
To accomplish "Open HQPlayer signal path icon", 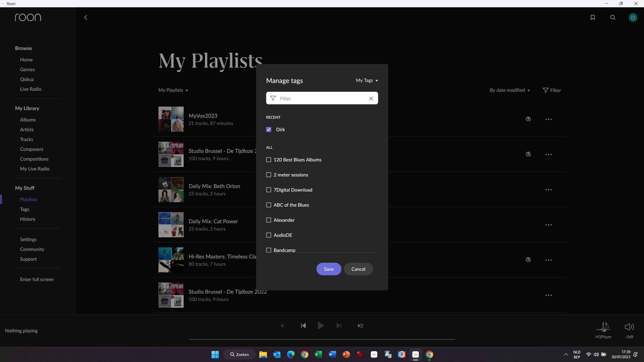I will 603,327.
